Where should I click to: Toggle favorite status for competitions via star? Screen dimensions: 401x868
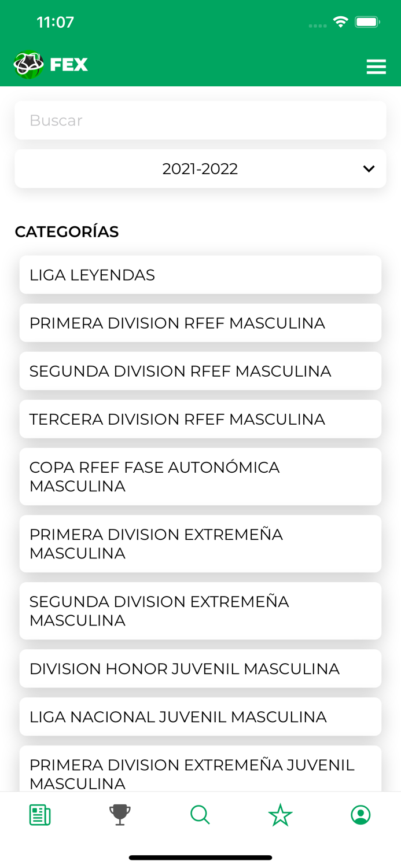(280, 814)
